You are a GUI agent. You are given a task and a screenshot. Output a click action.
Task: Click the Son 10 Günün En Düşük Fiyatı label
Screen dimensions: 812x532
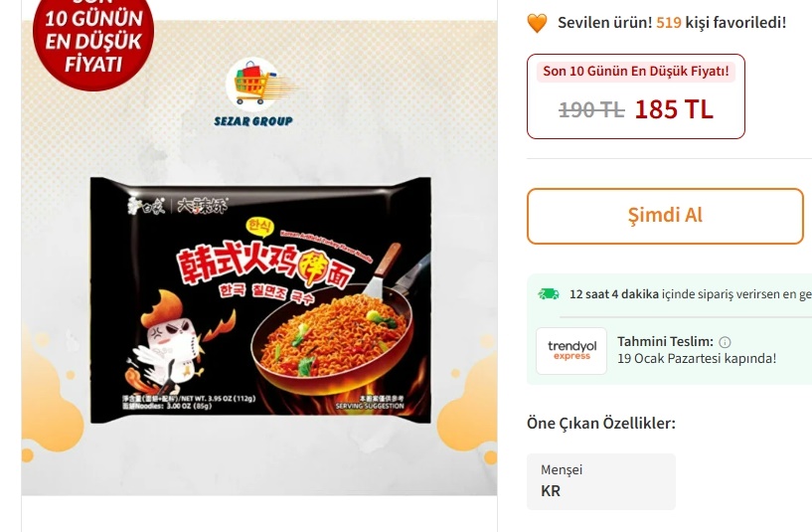click(x=636, y=71)
